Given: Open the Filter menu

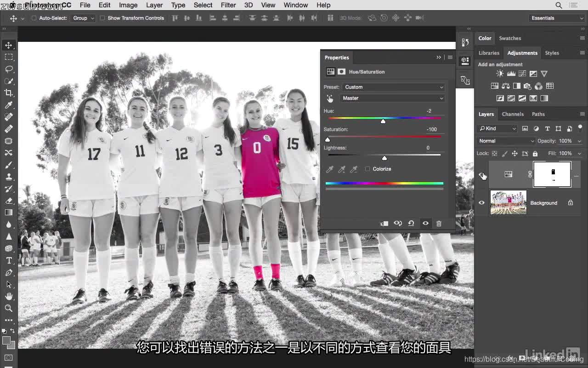Looking at the screenshot, I should [228, 5].
